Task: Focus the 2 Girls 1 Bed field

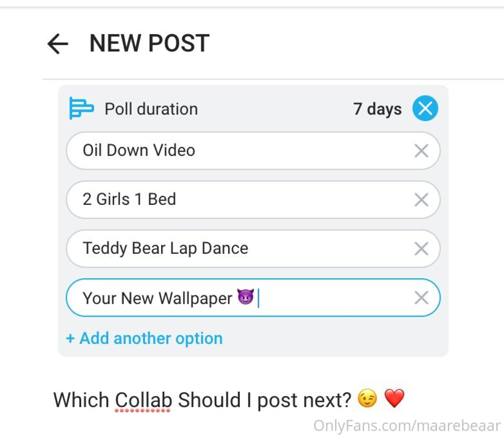Action: (243, 200)
